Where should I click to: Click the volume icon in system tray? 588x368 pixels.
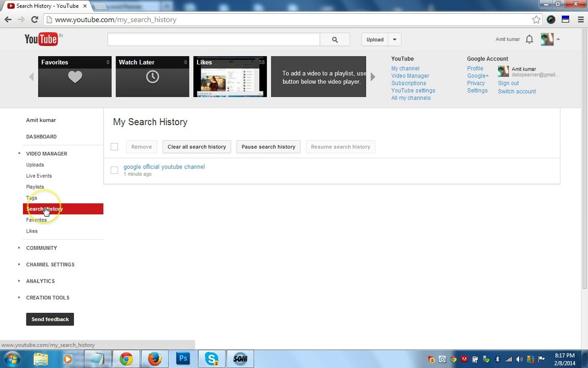[x=520, y=359]
